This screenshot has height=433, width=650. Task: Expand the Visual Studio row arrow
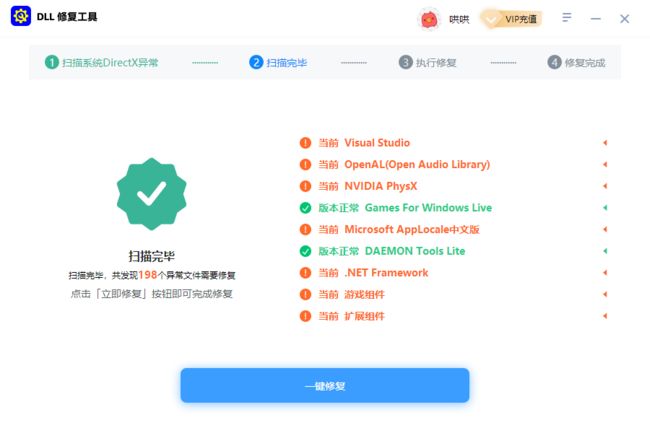605,143
